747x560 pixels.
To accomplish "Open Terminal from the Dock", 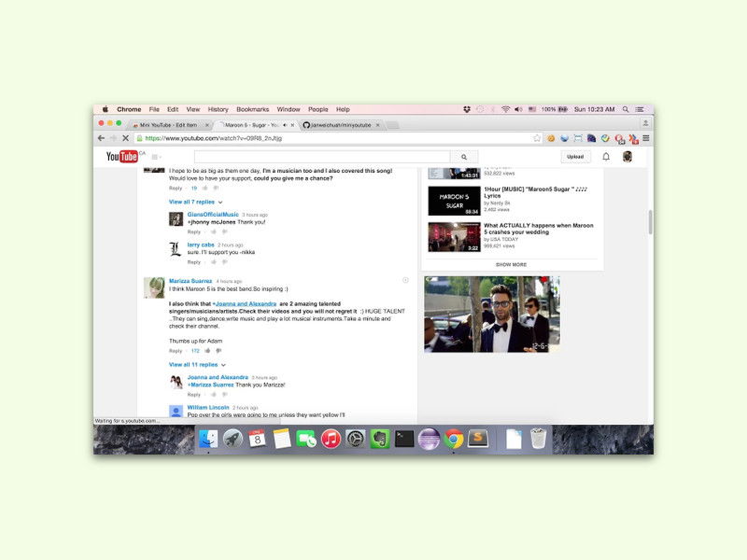I will coord(404,439).
